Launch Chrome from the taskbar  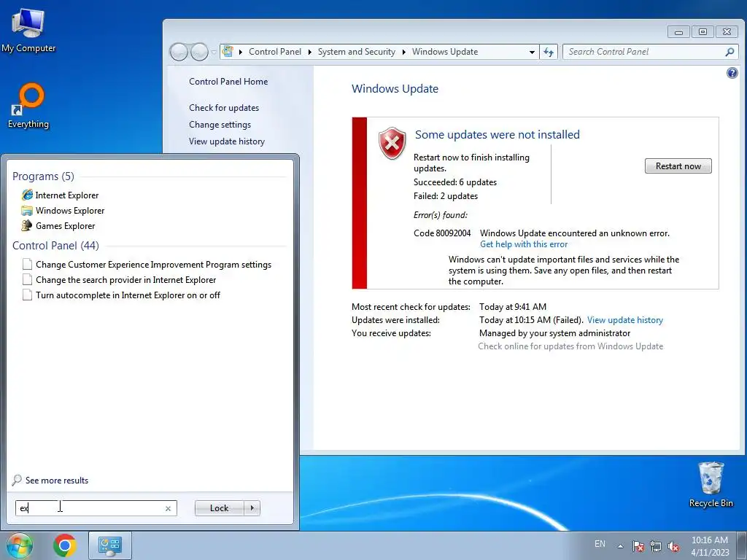pyautogui.click(x=65, y=545)
